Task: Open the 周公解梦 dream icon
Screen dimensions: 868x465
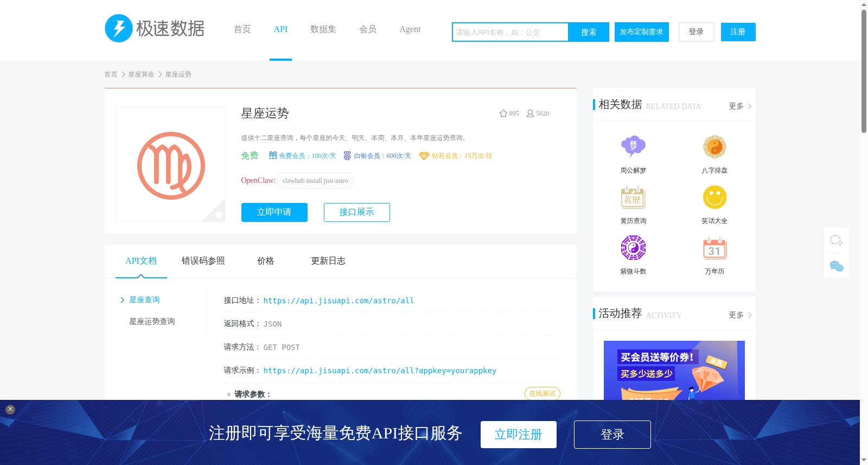Action: (x=633, y=146)
